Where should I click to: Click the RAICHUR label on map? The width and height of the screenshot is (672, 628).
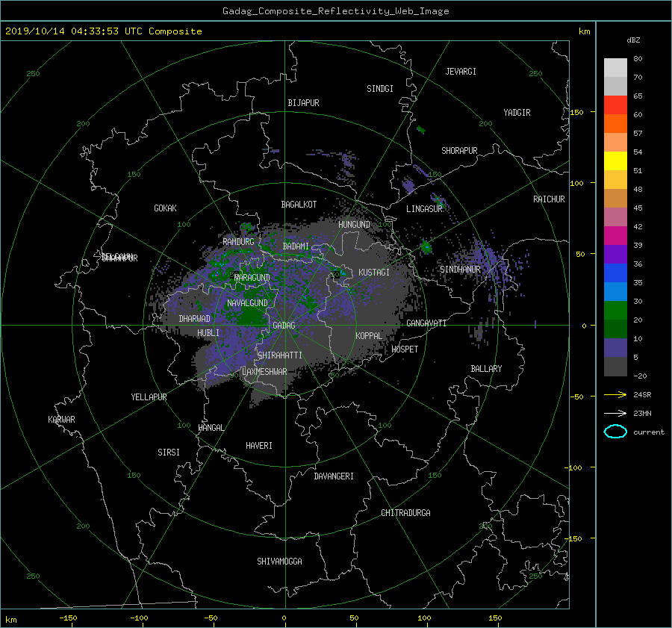[549, 199]
